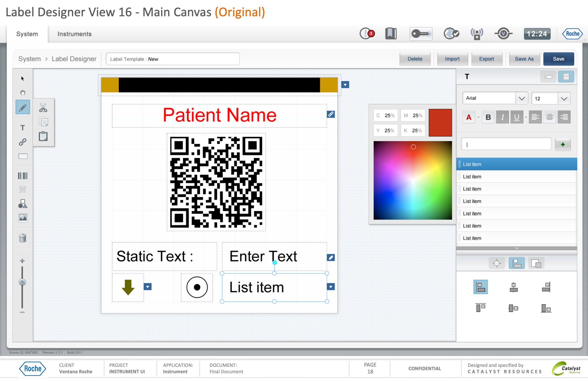Open dropdown beside List item on canvas
588x381 pixels.
point(331,287)
